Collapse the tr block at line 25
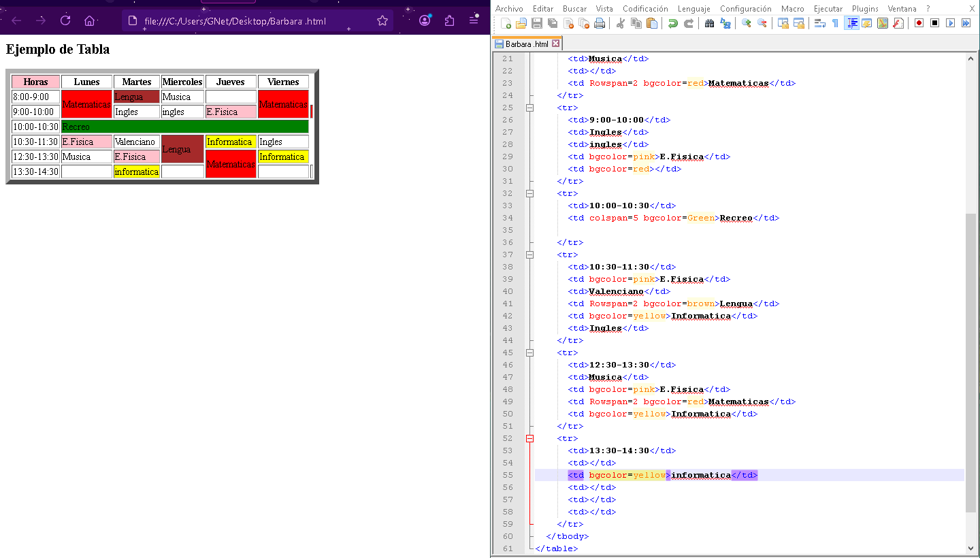Image resolution: width=980 pixels, height=558 pixels. click(530, 108)
